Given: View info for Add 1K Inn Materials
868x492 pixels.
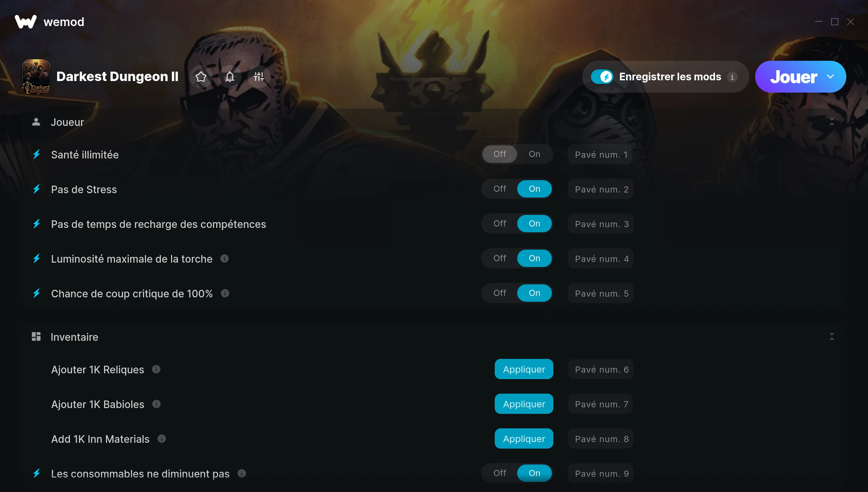Looking at the screenshot, I should point(162,439).
